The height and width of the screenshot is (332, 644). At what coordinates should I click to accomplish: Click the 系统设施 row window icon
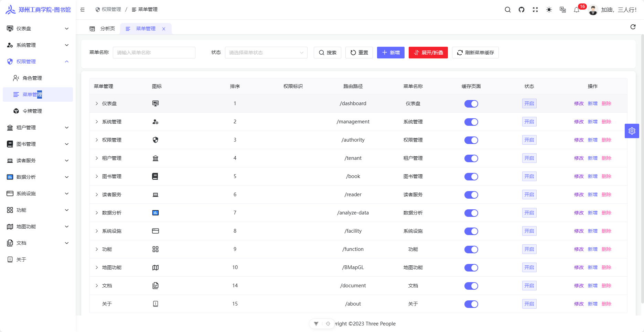pyautogui.click(x=155, y=231)
